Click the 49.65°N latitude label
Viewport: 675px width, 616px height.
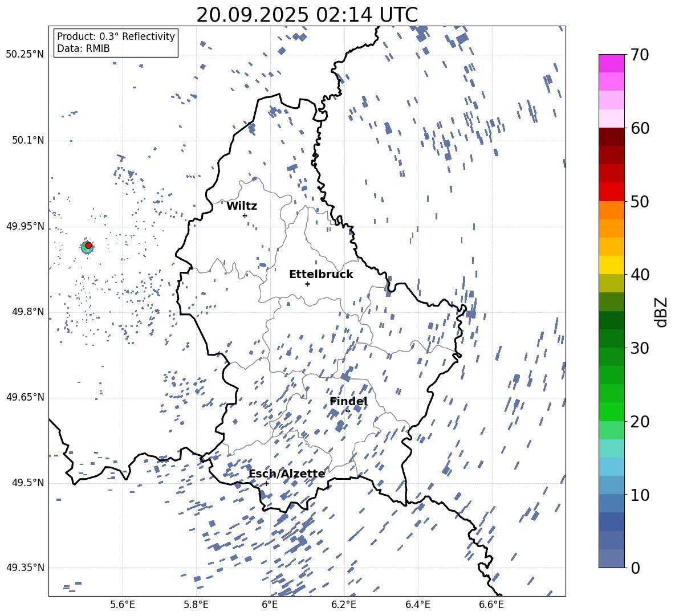pos(25,397)
